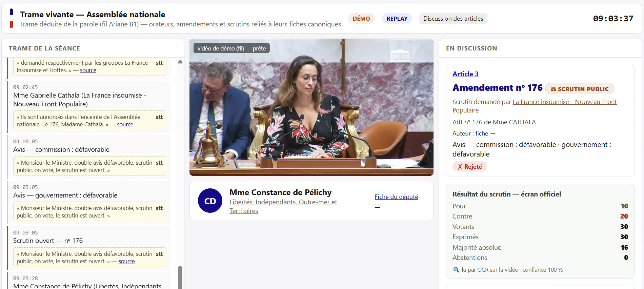Open source link after Madame Cathala quote
Viewport: 644px width, 289px height.
pos(125,124)
